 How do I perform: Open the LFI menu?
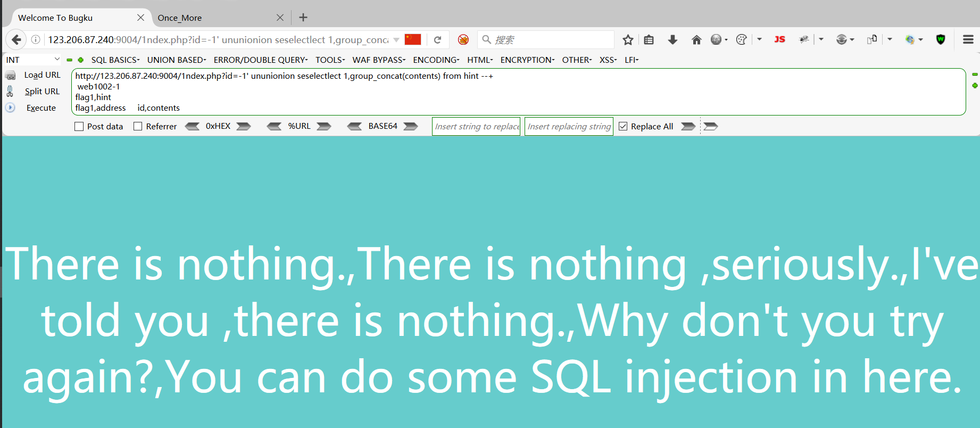coord(632,60)
